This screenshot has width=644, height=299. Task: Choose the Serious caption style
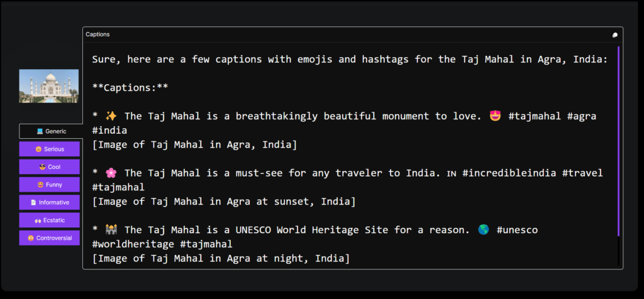tap(50, 149)
